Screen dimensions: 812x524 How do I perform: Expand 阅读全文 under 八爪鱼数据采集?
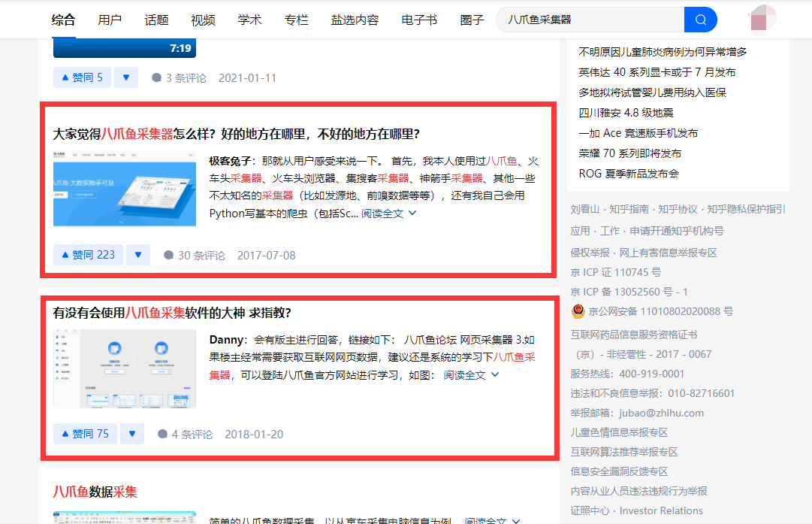492,520
